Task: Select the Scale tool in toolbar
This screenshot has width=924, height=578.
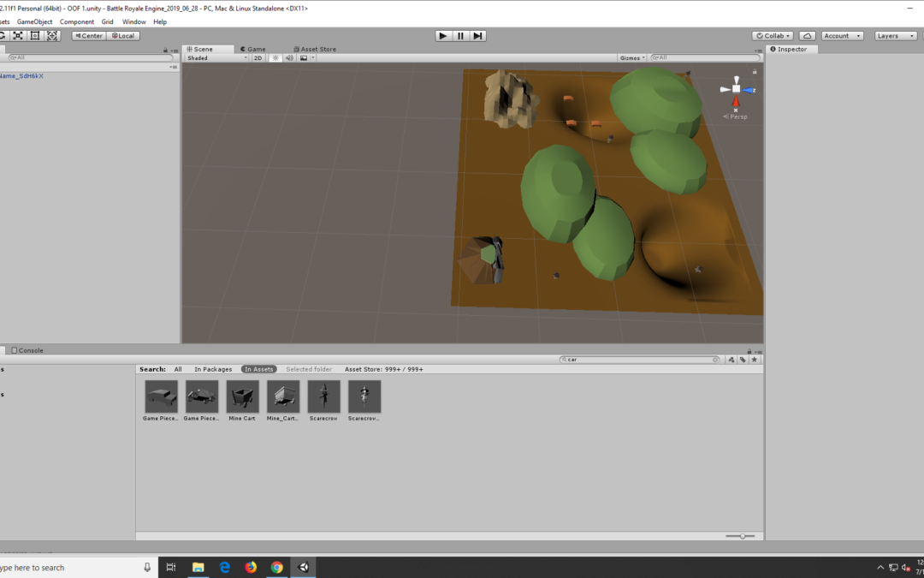Action: tap(18, 35)
